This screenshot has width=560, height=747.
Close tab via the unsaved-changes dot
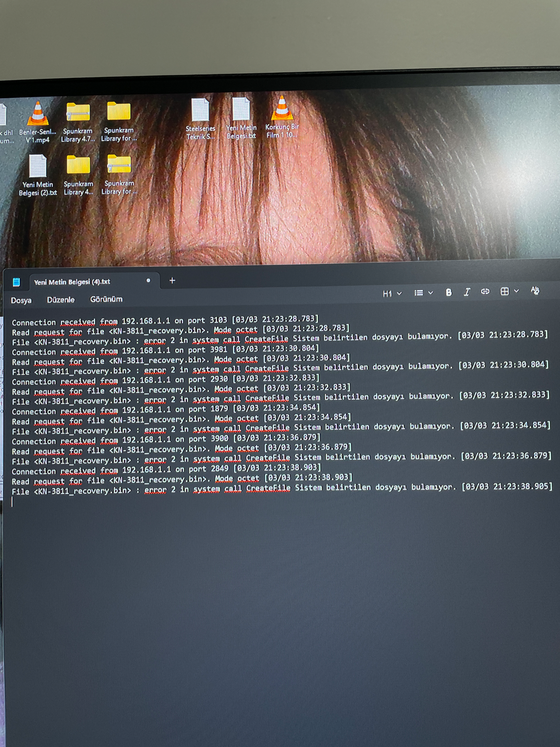pos(148,280)
